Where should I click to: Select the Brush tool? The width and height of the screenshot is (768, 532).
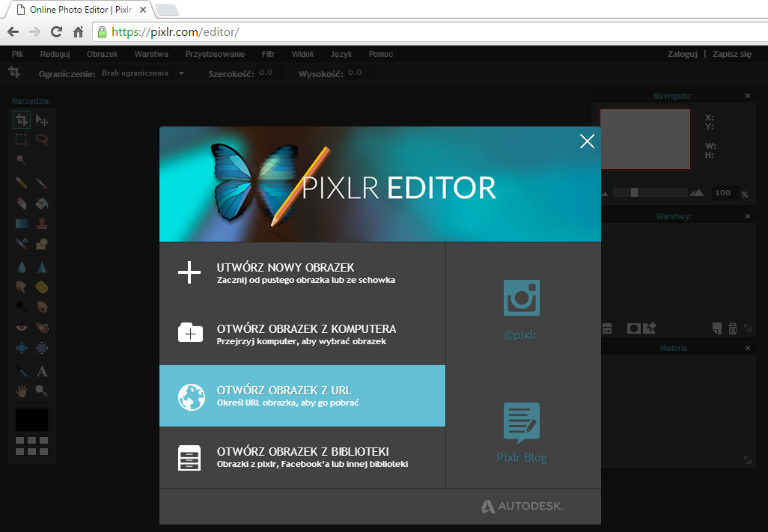click(42, 183)
